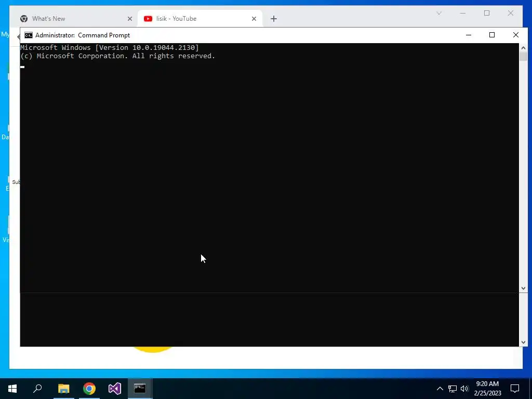
Task: Close the lisik - YouTube tab
Action: click(254, 19)
